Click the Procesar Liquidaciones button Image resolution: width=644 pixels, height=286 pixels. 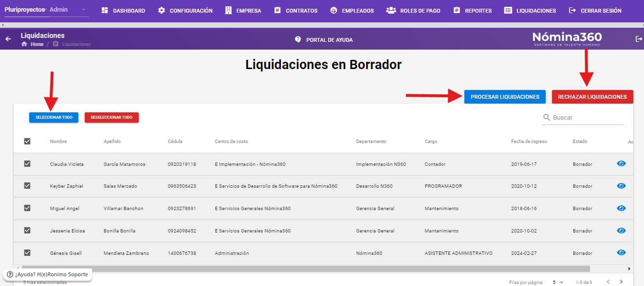coord(505,97)
